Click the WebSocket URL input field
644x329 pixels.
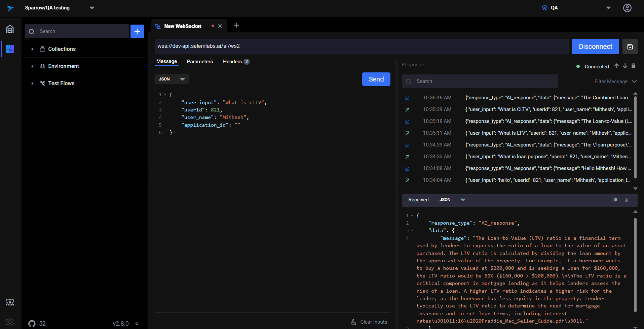pos(361,46)
